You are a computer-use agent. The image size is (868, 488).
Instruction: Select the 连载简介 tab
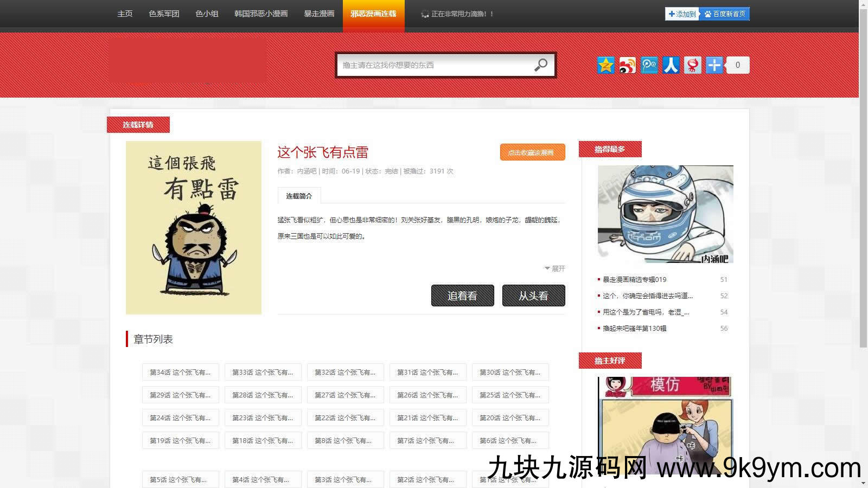pyautogui.click(x=299, y=196)
